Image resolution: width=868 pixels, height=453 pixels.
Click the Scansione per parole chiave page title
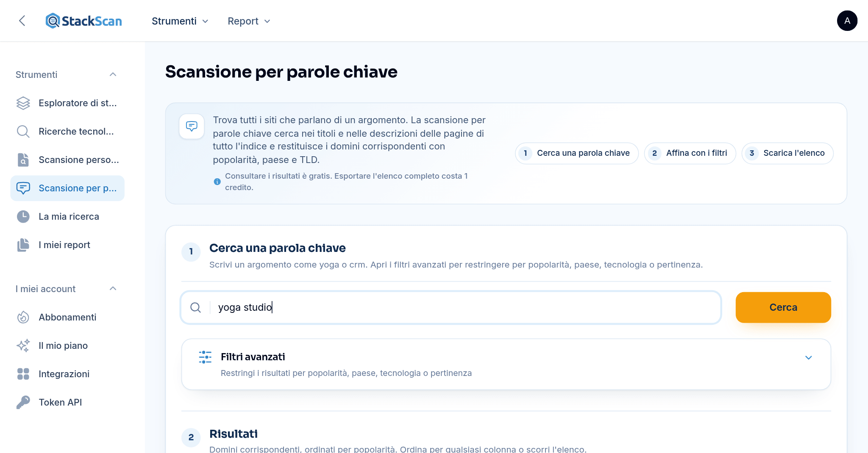click(281, 72)
